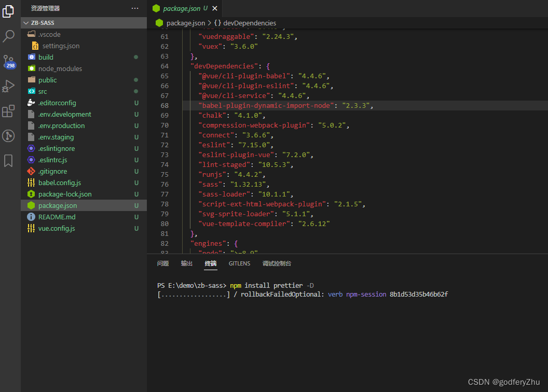Open the Search view icon
Screen dimensions: 548x392
[x=8, y=36]
